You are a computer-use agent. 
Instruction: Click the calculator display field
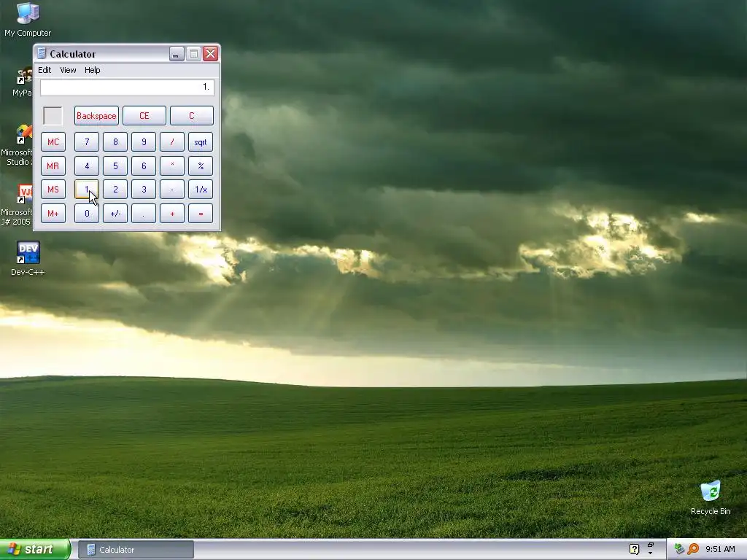click(x=127, y=87)
